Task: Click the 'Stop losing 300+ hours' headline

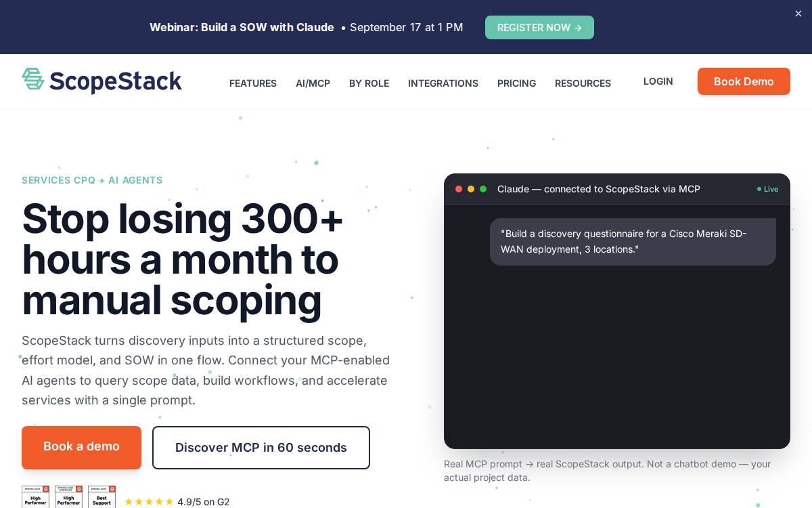Action: 183,259
